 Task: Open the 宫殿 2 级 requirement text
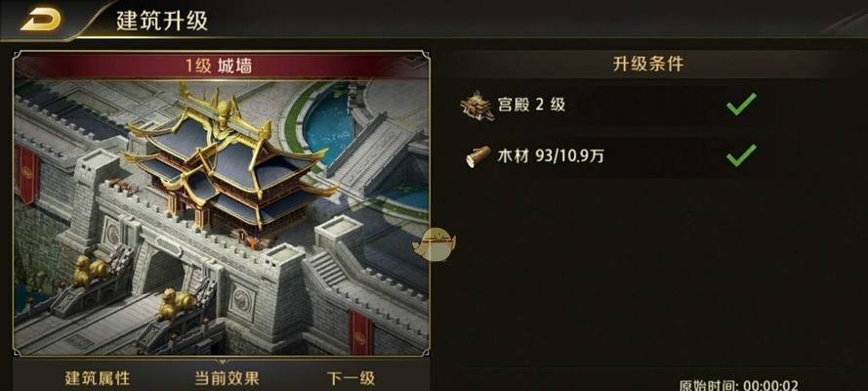click(531, 105)
